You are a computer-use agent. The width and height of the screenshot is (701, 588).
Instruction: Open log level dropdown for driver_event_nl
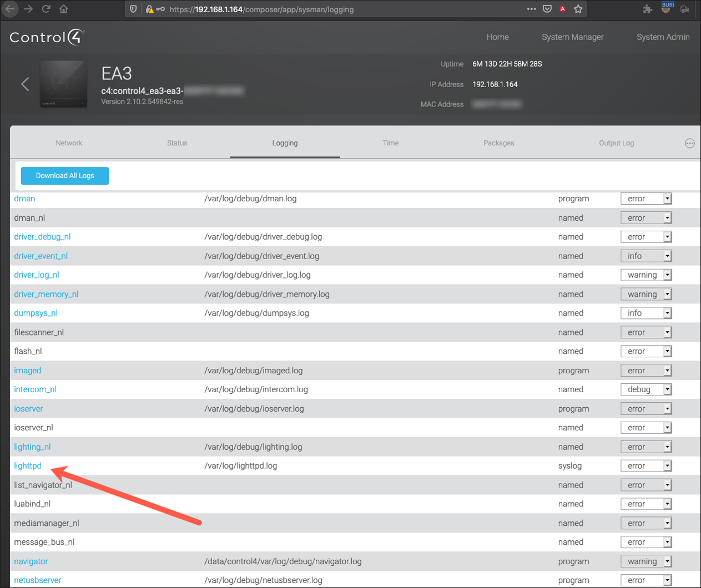coord(646,256)
